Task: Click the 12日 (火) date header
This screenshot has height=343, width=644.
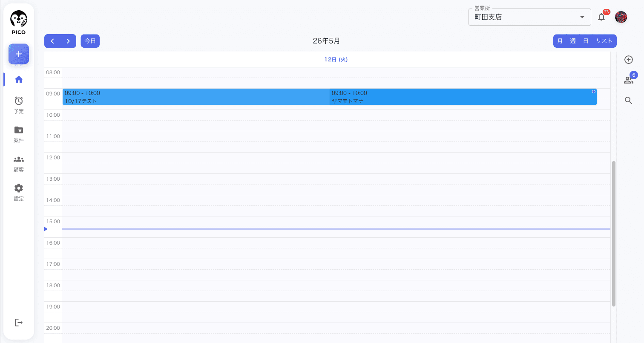Action: pos(336,60)
